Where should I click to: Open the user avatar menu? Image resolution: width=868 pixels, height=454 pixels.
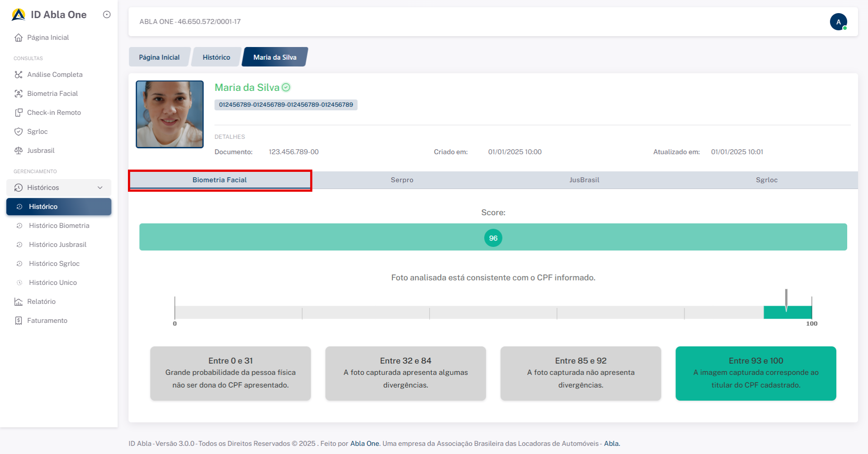[x=838, y=22]
